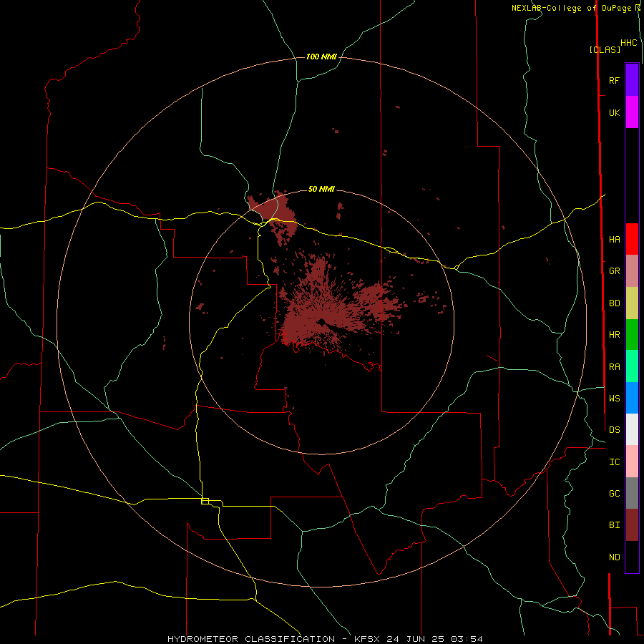The height and width of the screenshot is (644, 644).
Task: Pick the dark green HR legend swatch
Action: tap(632, 335)
